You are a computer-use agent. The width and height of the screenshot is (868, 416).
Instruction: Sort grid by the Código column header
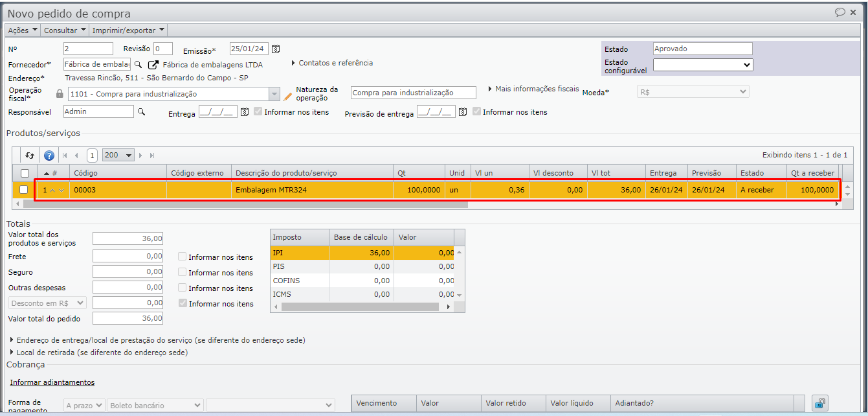(x=118, y=173)
